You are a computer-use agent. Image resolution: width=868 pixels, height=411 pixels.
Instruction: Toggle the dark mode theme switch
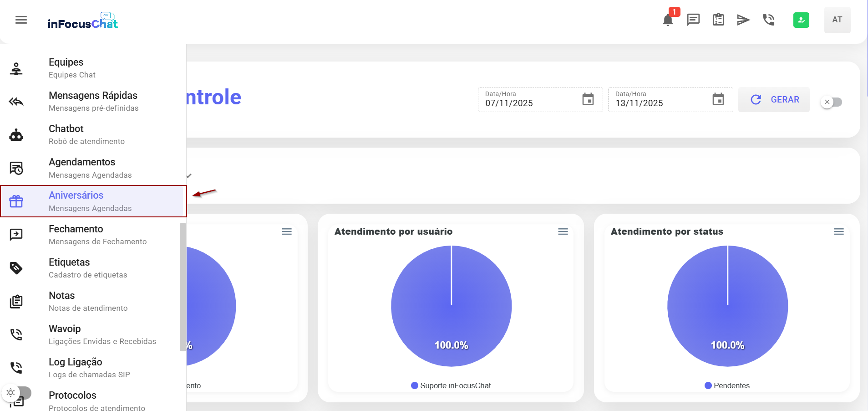tap(17, 392)
